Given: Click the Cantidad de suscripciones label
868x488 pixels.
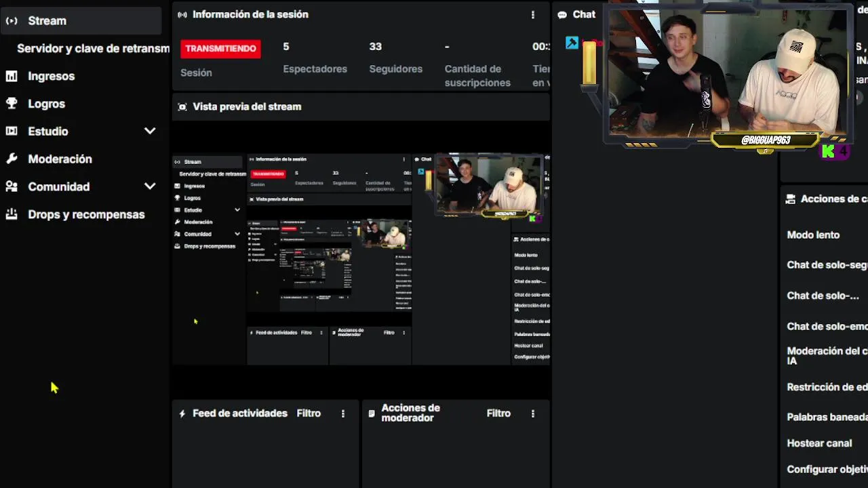Looking at the screenshot, I should point(477,76).
